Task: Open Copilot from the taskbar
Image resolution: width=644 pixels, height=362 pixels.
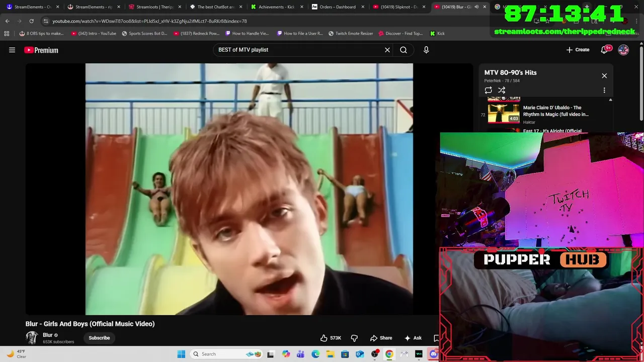Action: [x=286, y=354]
